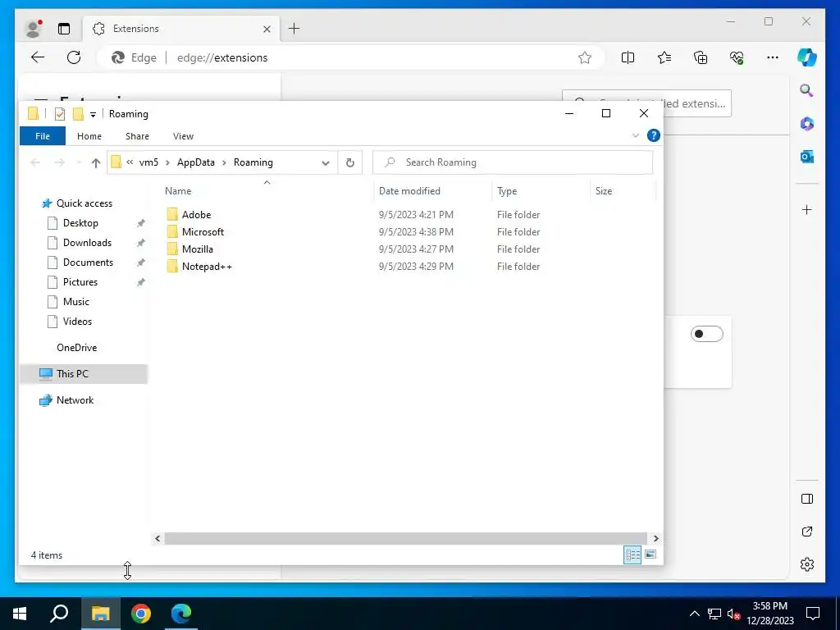Go back in the Edge browser

point(38,57)
